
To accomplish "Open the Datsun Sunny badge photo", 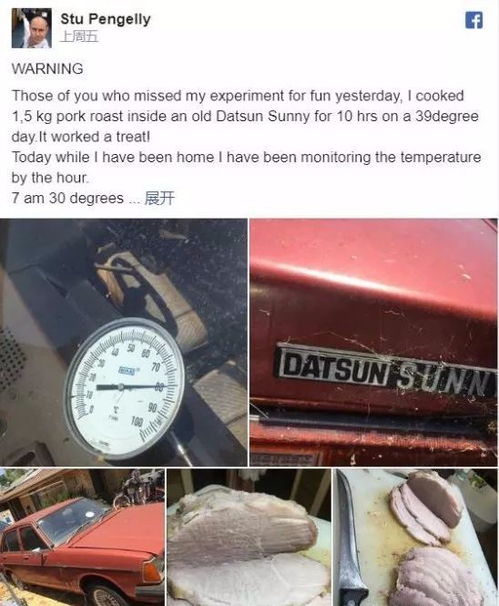I will (x=373, y=342).
